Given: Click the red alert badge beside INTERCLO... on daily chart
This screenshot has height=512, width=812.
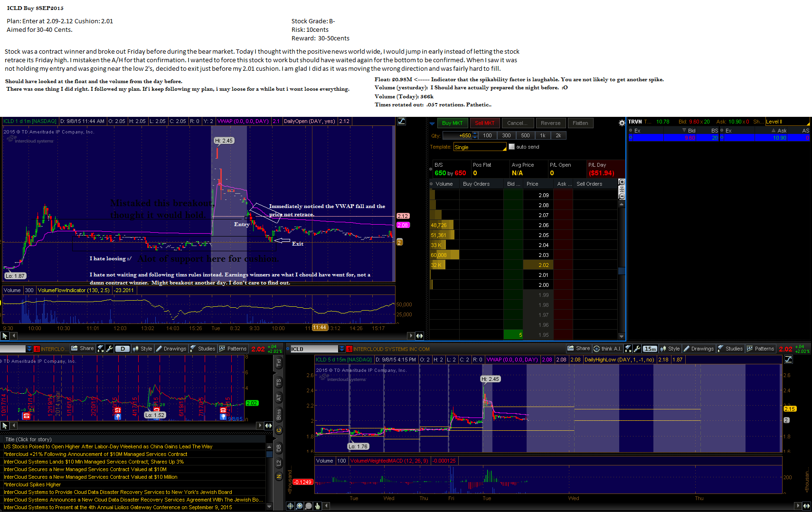Looking at the screenshot, I should (x=37, y=349).
